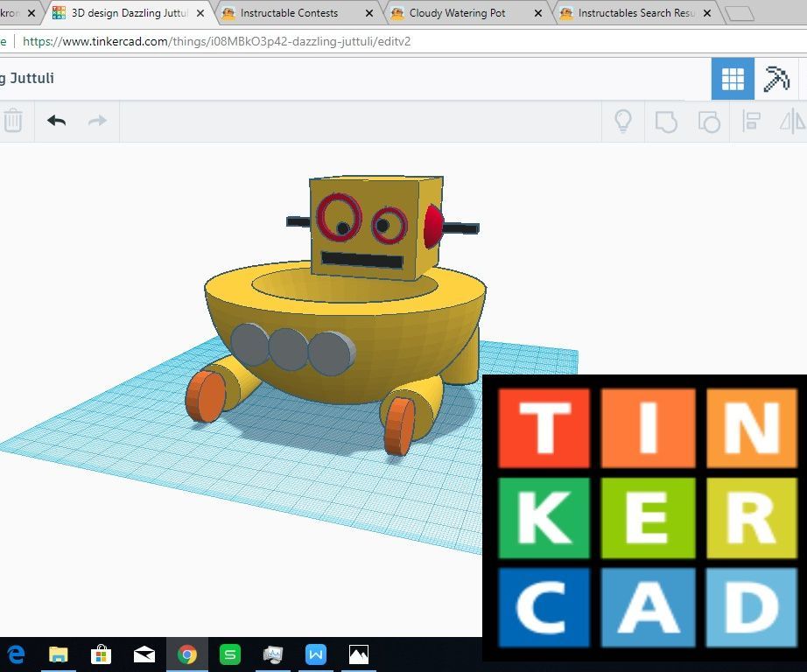The height and width of the screenshot is (672, 807).
Task: Click the Undo arrow
Action: pyautogui.click(x=56, y=121)
